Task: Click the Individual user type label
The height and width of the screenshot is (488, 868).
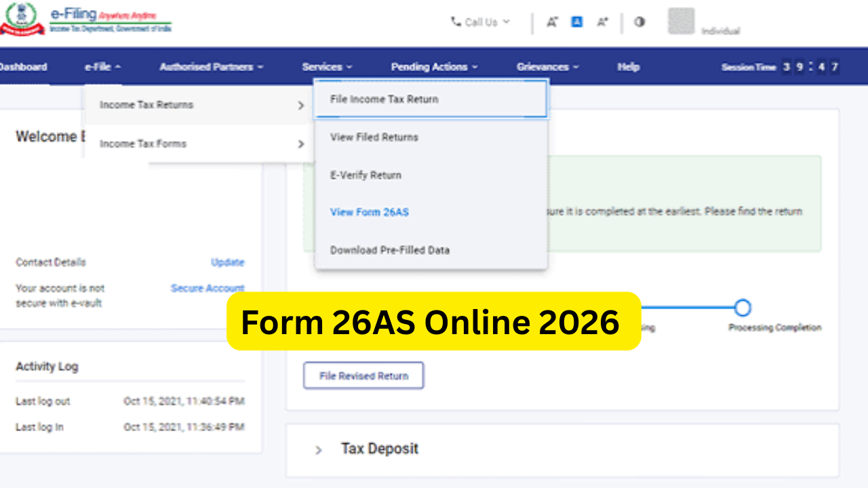Action: (x=720, y=31)
